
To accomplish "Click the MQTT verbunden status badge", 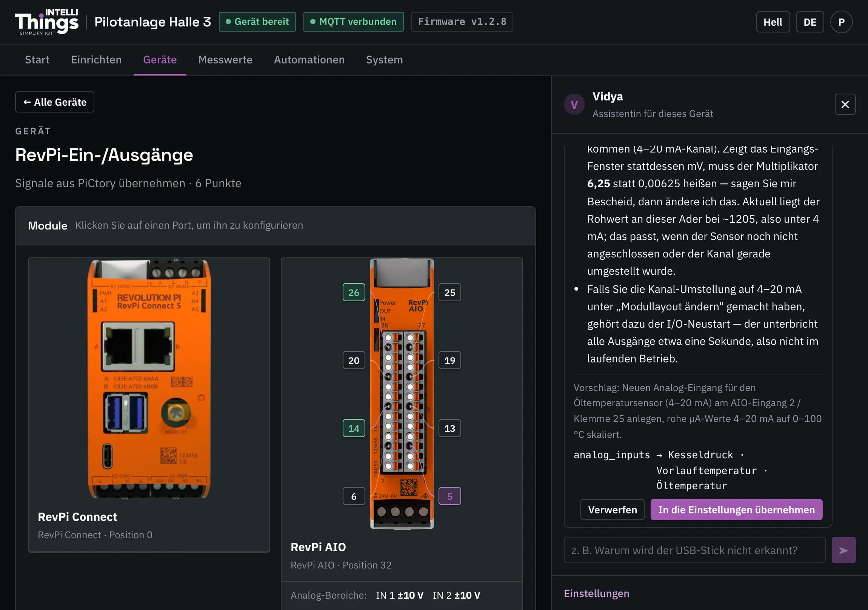I will pyautogui.click(x=354, y=22).
